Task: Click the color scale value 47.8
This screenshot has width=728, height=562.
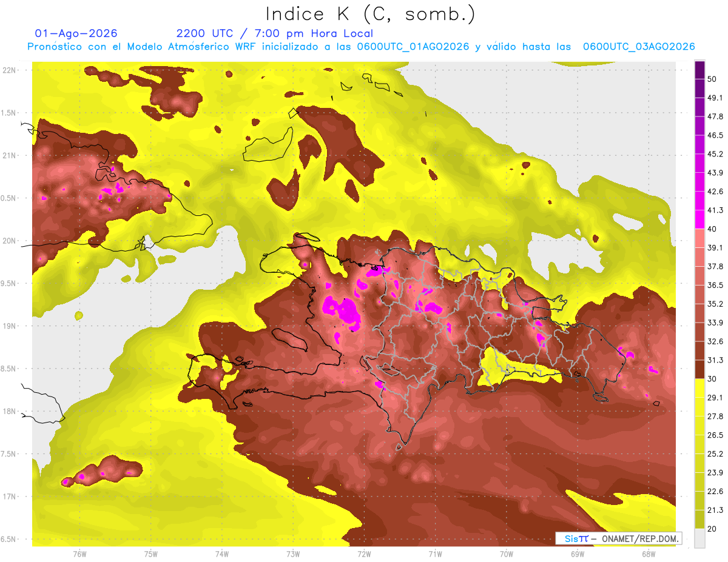Action: (x=716, y=116)
